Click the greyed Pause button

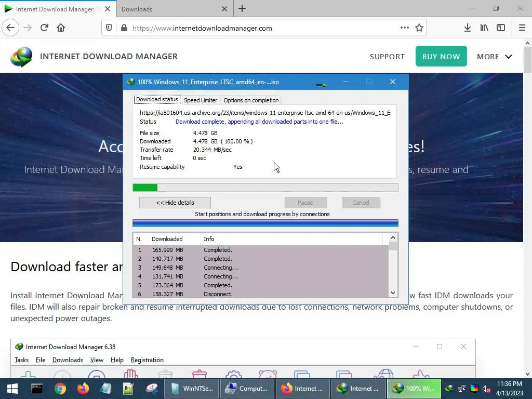coord(305,203)
